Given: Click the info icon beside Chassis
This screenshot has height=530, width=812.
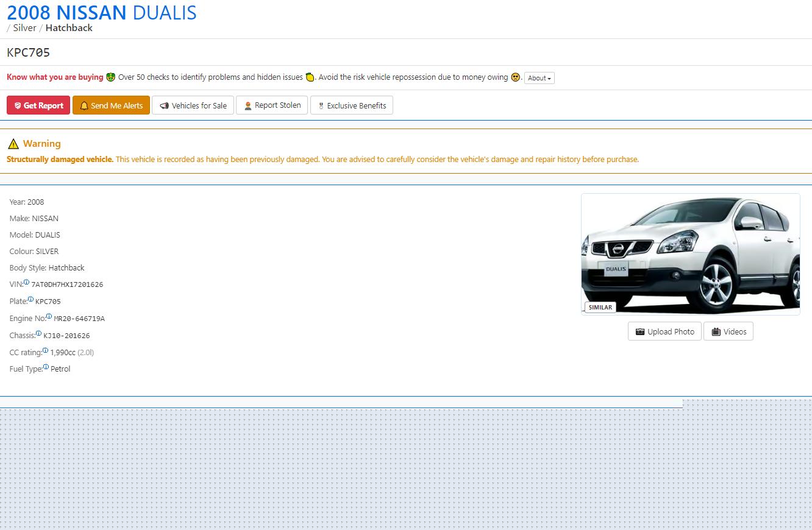Looking at the screenshot, I should [x=39, y=333].
